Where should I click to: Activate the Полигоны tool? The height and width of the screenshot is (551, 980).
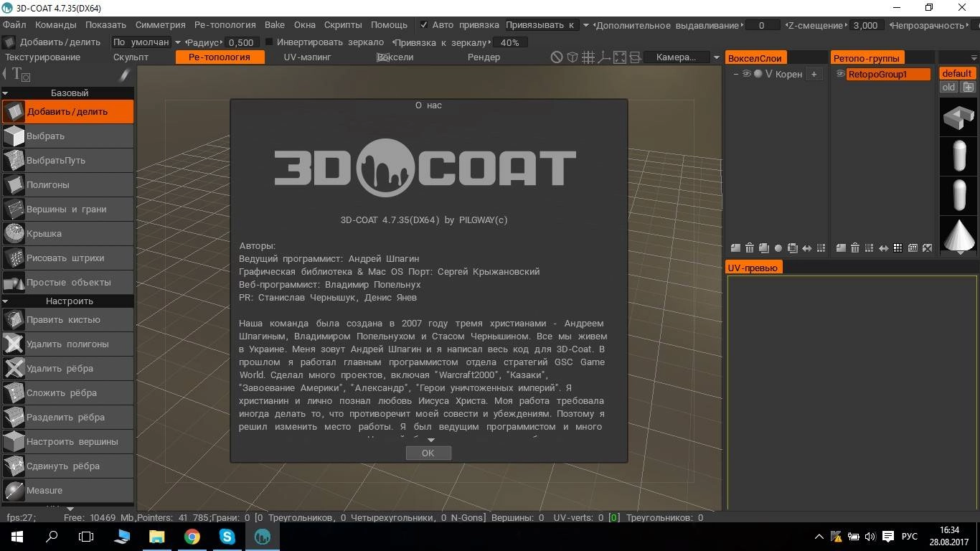click(x=67, y=185)
